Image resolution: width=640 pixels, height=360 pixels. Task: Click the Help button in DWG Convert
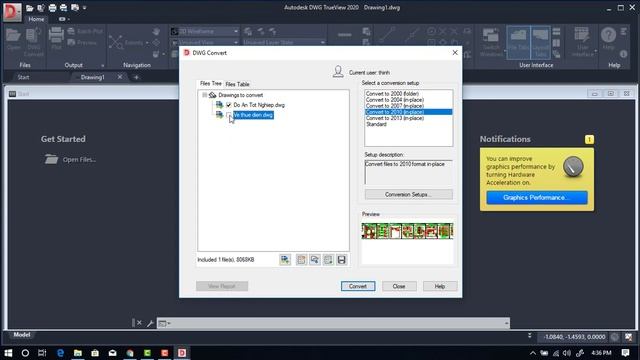tap(440, 286)
